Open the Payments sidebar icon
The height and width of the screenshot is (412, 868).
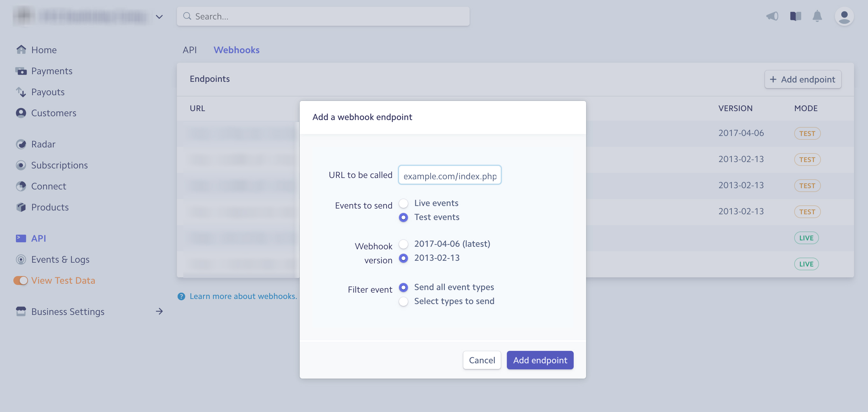[x=21, y=71]
